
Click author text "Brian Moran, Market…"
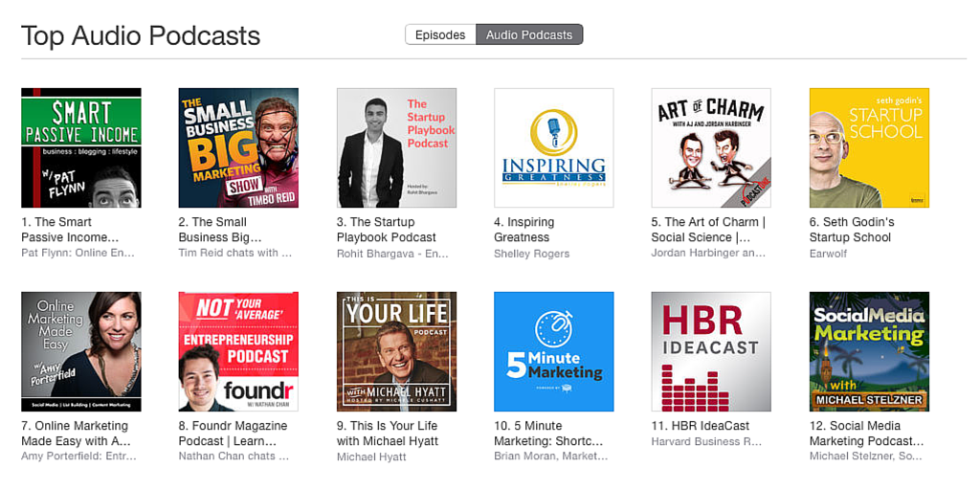tap(550, 457)
